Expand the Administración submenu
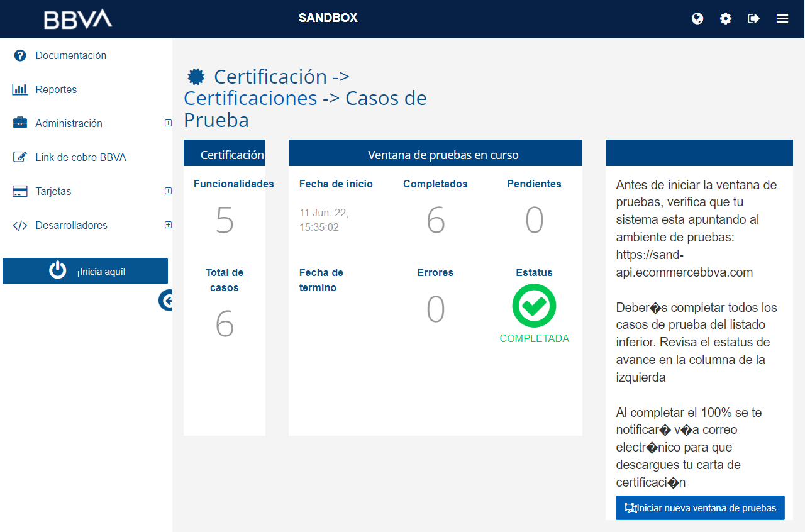The width and height of the screenshot is (805, 532). coord(168,123)
